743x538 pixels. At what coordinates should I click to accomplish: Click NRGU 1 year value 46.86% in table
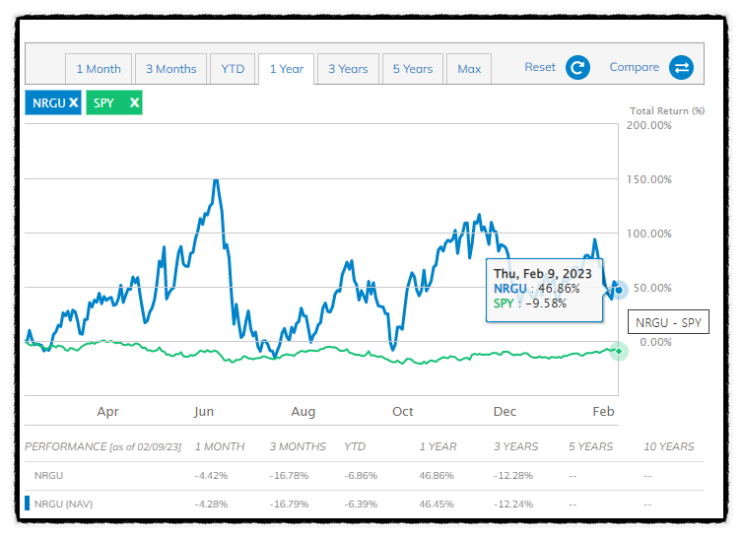tap(436, 475)
